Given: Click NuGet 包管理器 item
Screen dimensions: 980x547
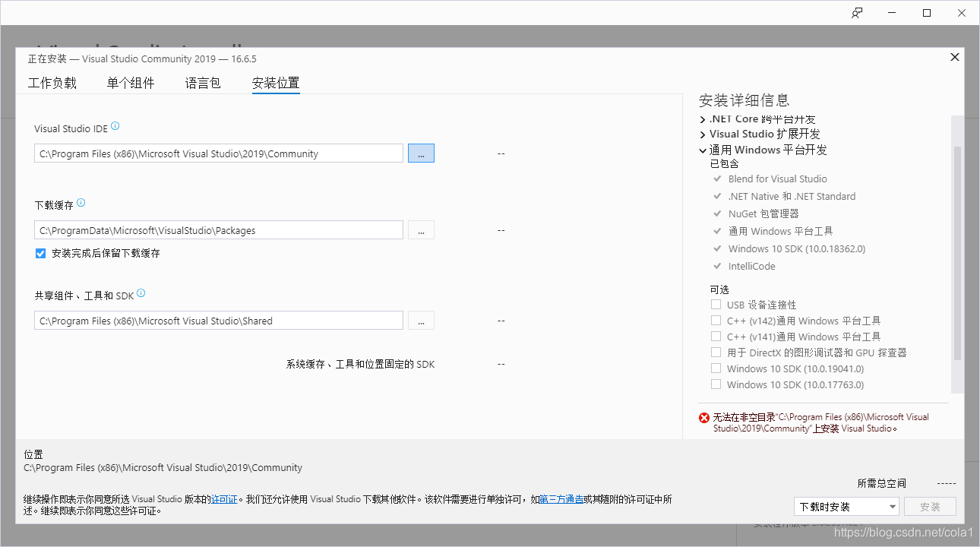Looking at the screenshot, I should point(763,213).
